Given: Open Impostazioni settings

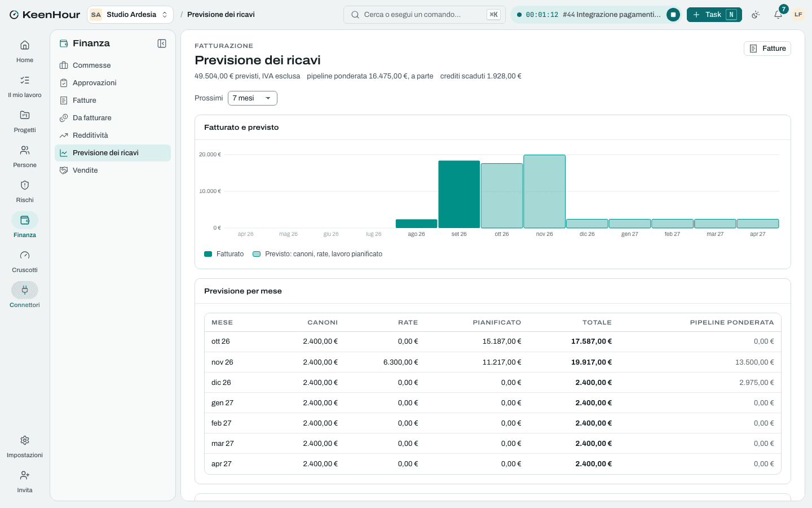Looking at the screenshot, I should [x=25, y=446].
